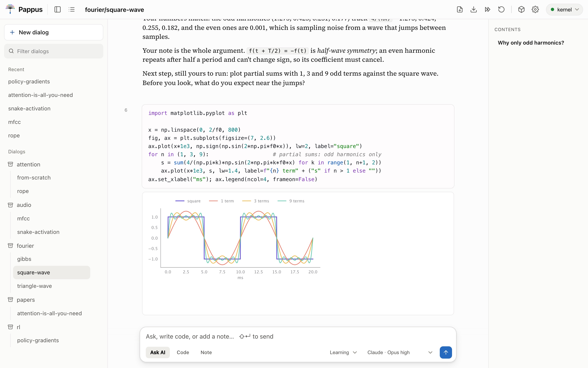Click the plus icon beside New dialog
The width and height of the screenshot is (588, 368).
pos(12,32)
